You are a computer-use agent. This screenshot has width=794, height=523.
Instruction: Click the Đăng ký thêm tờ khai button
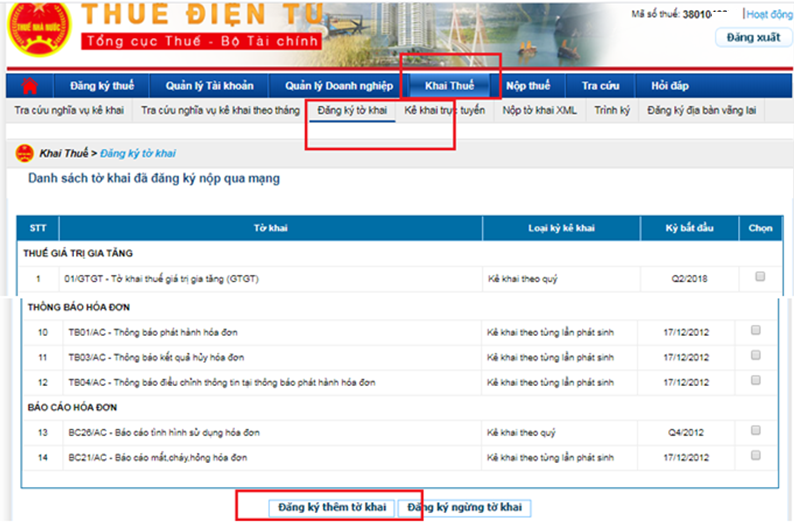point(333,507)
